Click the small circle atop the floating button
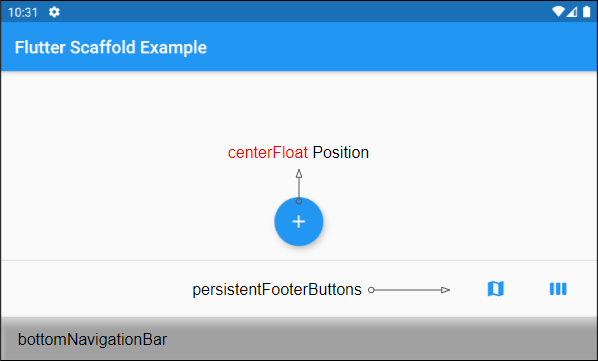Image resolution: width=598 pixels, height=361 pixels. 299,201
